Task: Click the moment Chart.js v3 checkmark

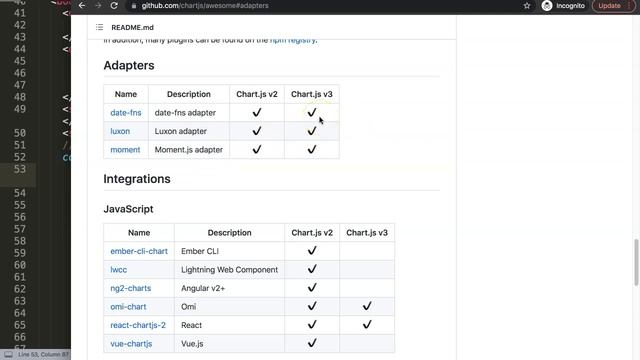Action: click(x=312, y=149)
